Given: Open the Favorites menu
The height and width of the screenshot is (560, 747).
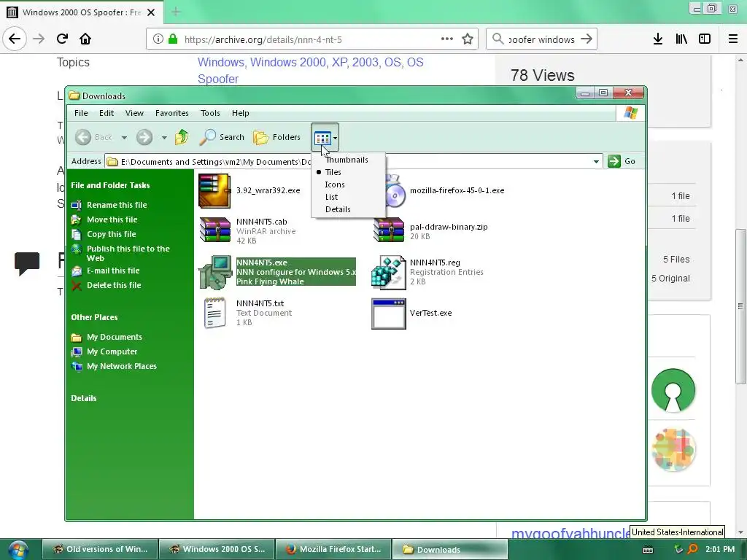Looking at the screenshot, I should click(x=172, y=113).
